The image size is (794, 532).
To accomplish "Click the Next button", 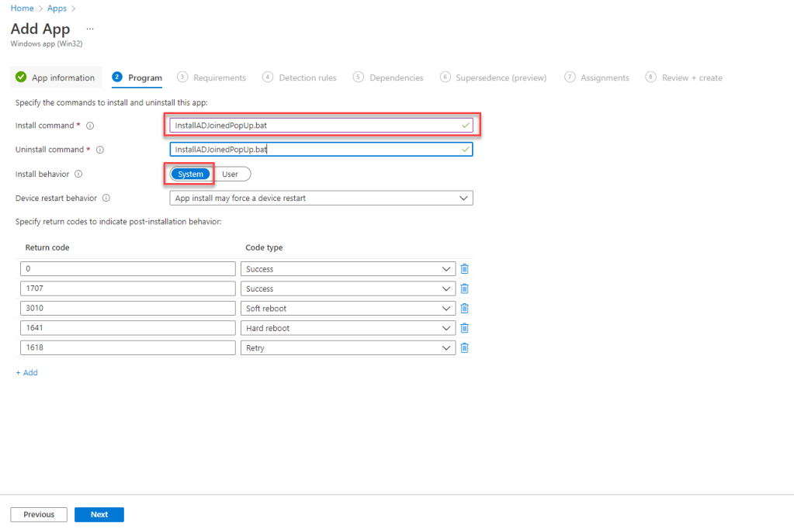I will (99, 514).
